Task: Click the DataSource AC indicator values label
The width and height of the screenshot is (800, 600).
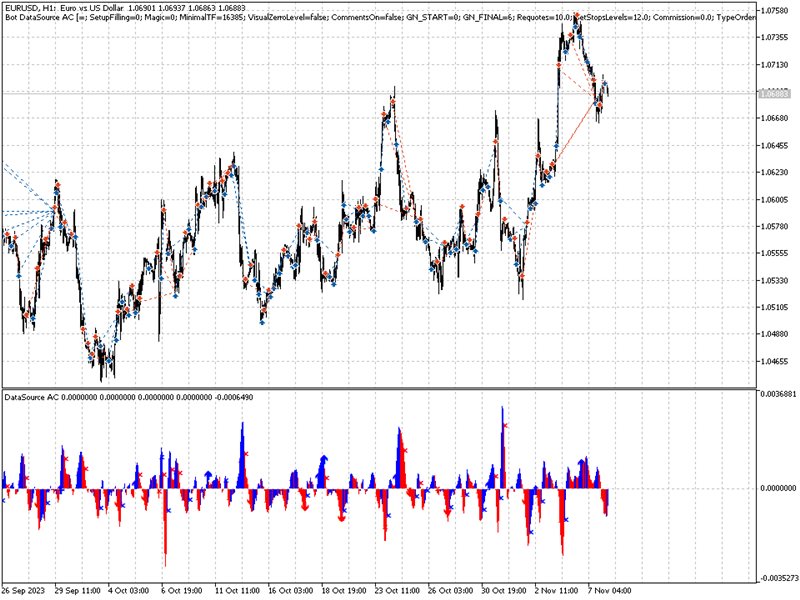Action: (129, 397)
